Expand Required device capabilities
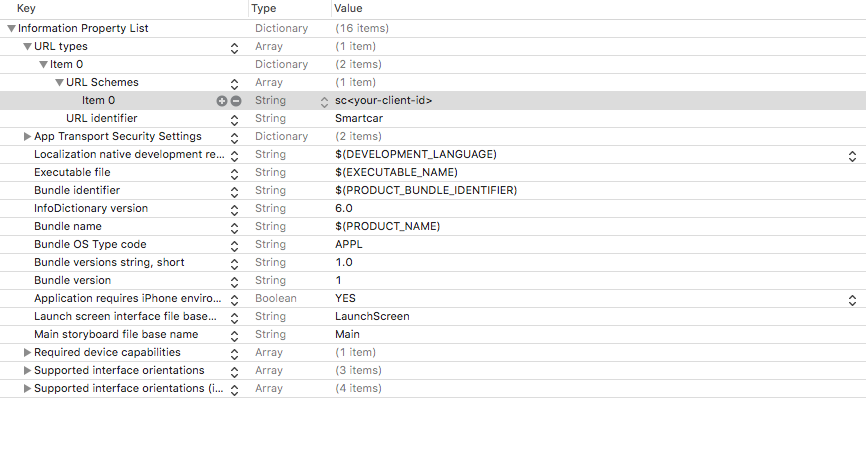This screenshot has height=464, width=866. pos(27,352)
